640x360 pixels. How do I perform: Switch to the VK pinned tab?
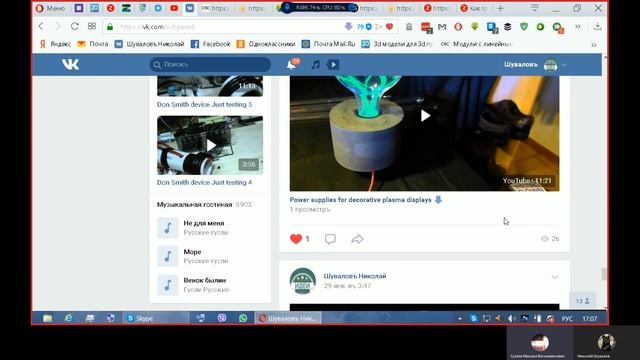point(190,8)
